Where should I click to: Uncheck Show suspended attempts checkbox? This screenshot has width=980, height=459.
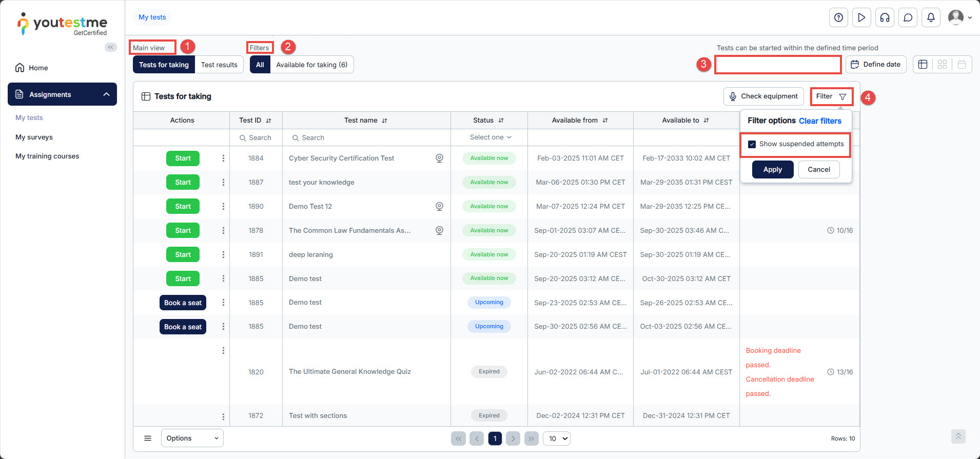(752, 144)
